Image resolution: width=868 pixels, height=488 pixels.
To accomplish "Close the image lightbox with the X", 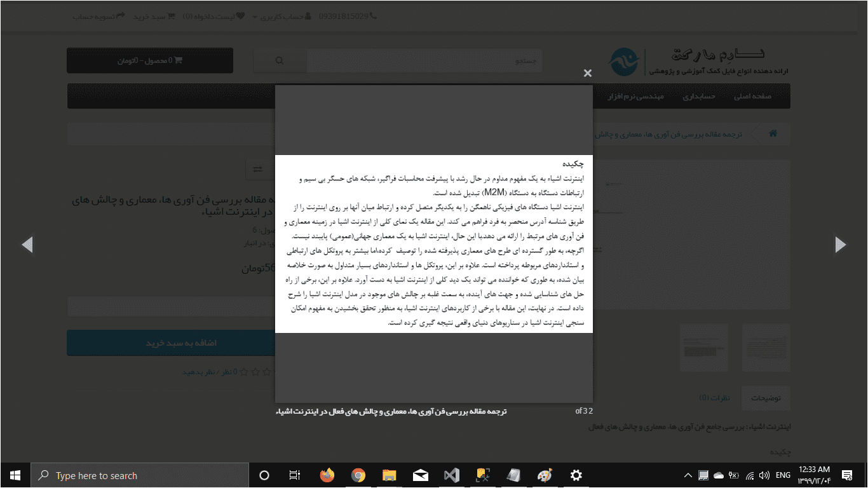I will tap(587, 73).
